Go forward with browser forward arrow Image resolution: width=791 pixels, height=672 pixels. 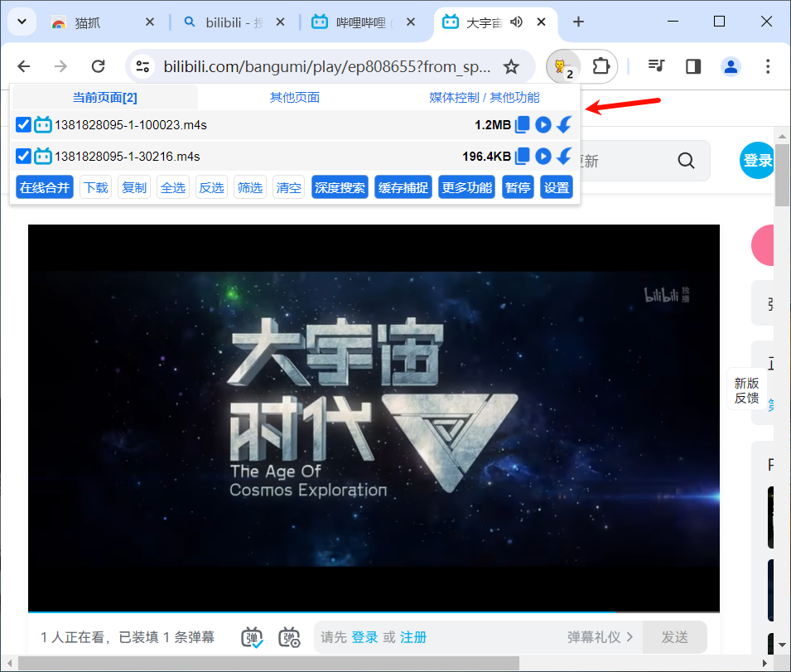coord(60,66)
